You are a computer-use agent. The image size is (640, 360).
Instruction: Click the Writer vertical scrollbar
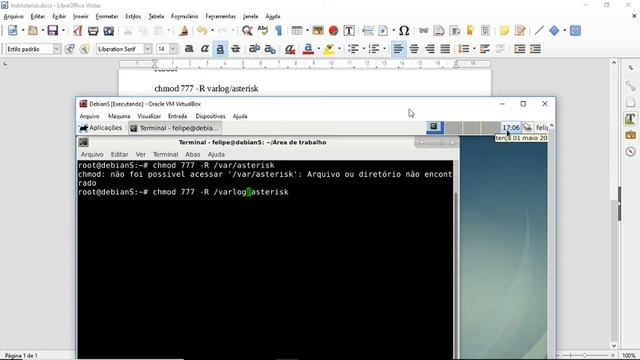coord(614,204)
